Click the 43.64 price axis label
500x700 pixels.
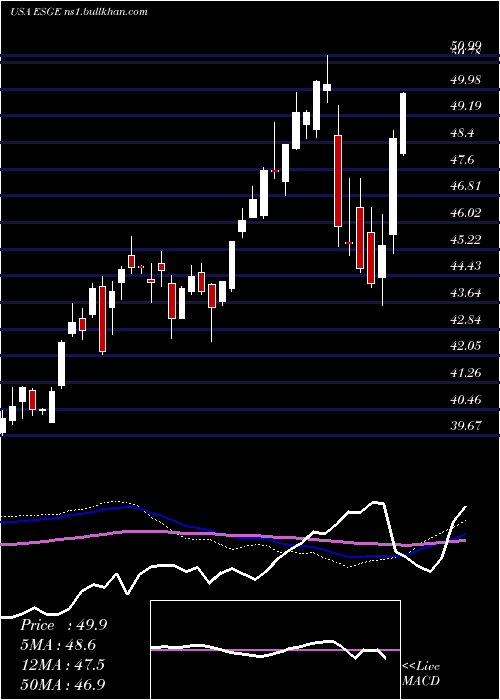[466, 293]
